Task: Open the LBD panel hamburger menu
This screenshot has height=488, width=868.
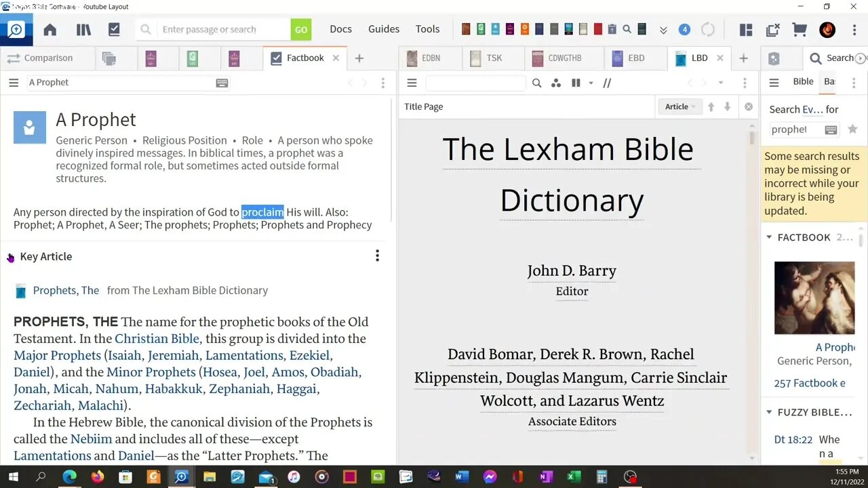Action: click(x=412, y=83)
